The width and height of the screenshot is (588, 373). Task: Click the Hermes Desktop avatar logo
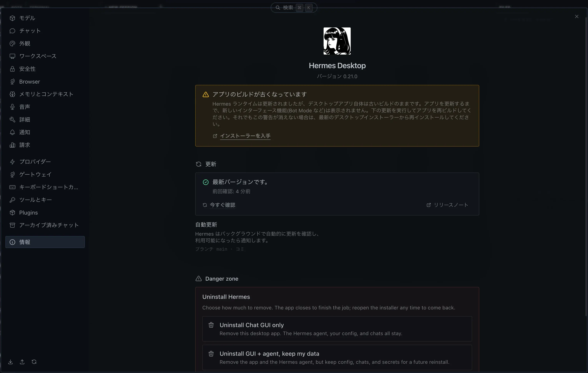pyautogui.click(x=337, y=41)
